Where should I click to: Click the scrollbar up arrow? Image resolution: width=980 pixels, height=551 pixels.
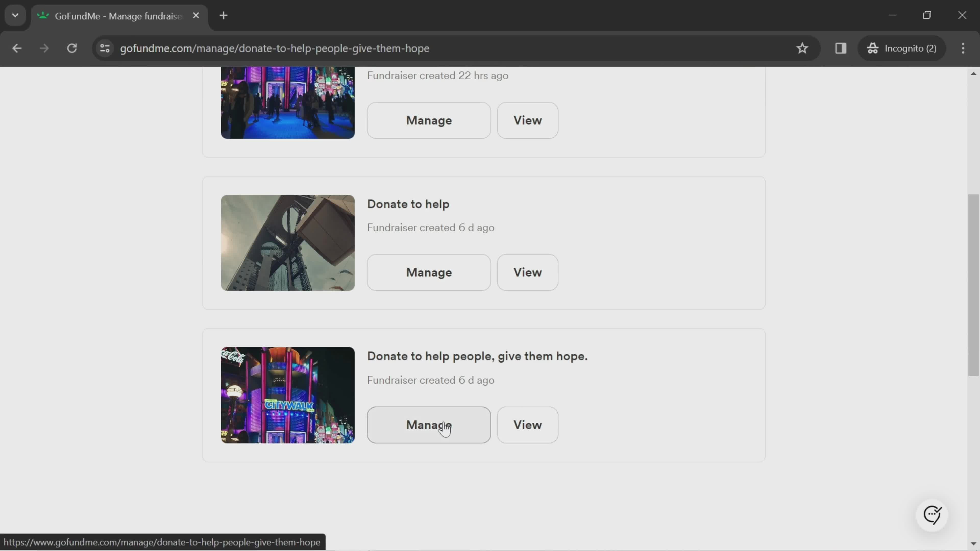click(973, 73)
